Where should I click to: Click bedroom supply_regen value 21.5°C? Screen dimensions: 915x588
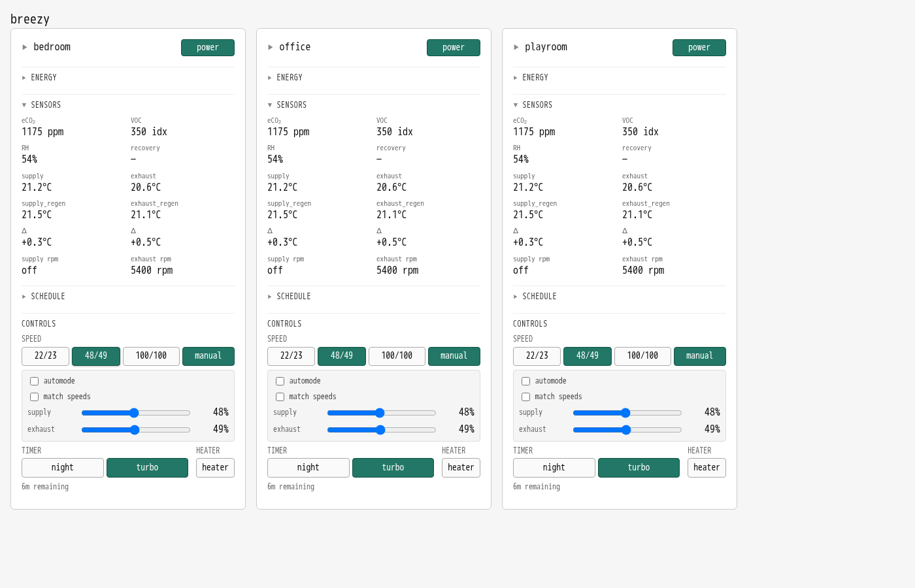[37, 215]
